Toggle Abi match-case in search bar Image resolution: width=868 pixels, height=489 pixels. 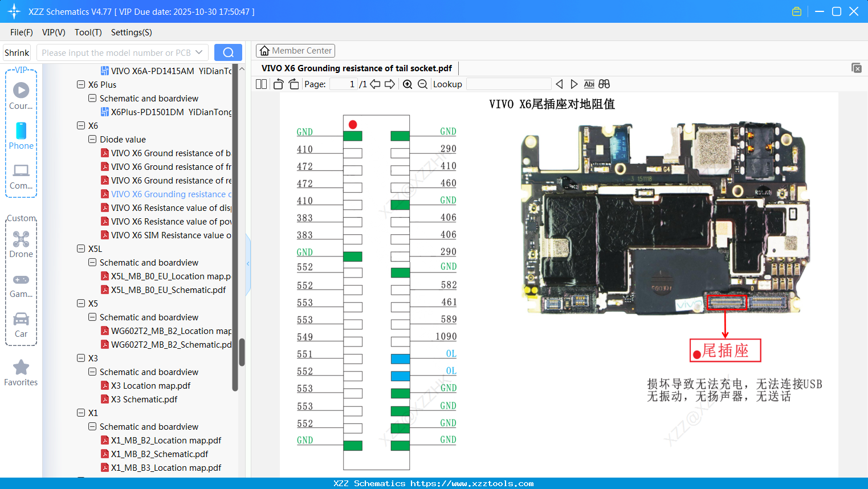point(589,84)
